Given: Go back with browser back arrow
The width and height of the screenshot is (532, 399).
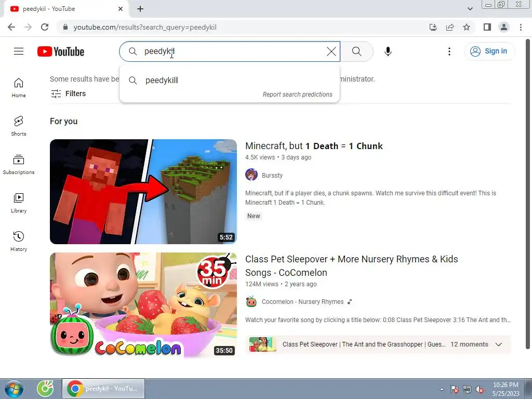Looking at the screenshot, I should (11, 27).
